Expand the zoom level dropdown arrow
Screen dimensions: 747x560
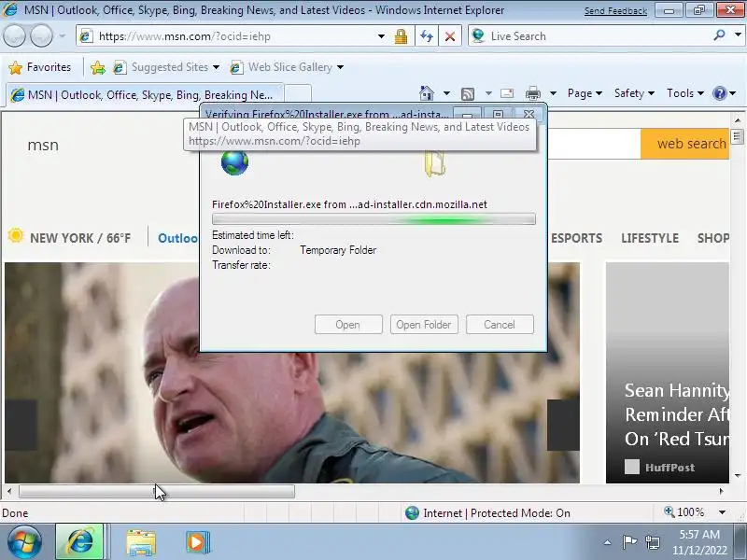[722, 512]
